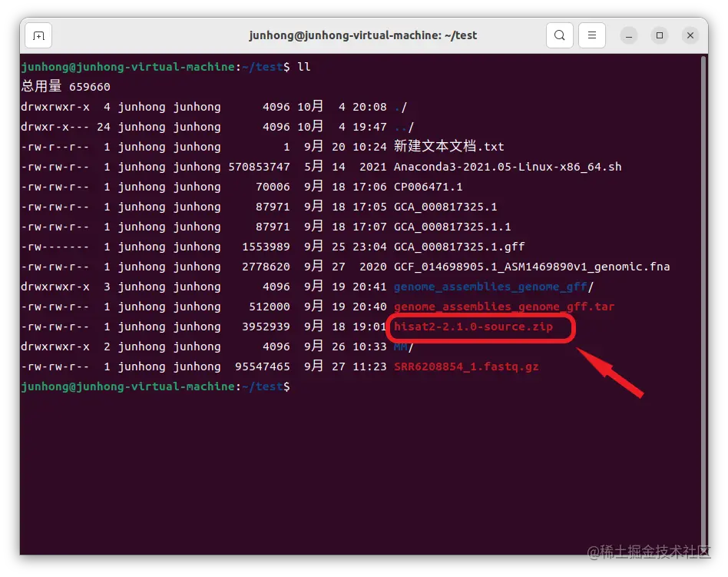728x577 pixels.
Task: Click the terminal vertical scrollbar
Action: (x=704, y=303)
